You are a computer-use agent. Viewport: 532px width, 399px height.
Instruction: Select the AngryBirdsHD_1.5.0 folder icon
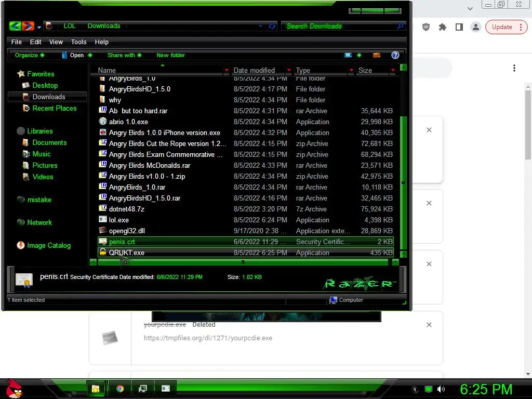pos(102,88)
